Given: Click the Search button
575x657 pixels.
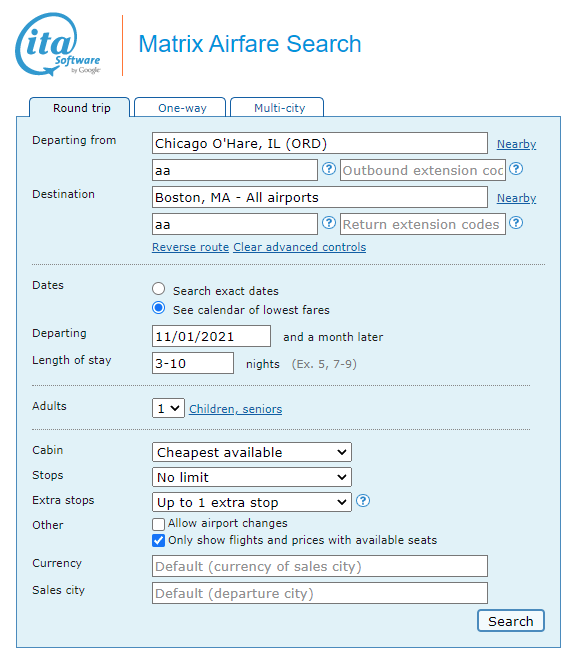Looking at the screenshot, I should click(510, 621).
